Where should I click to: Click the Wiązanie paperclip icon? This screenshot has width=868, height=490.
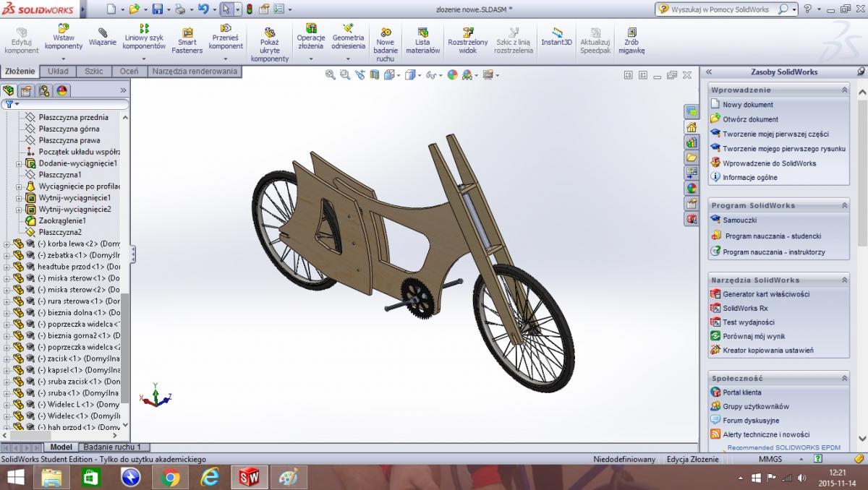click(x=103, y=32)
